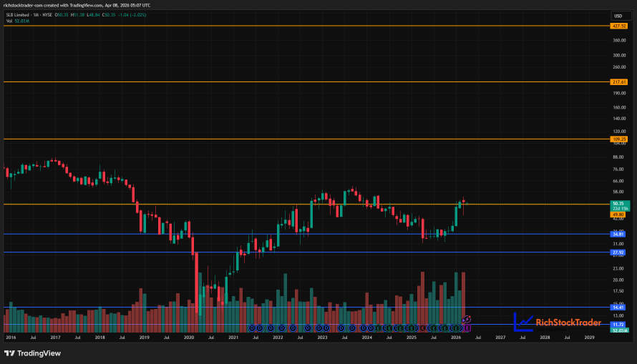Click the purple lightning bolt marker
This screenshot has width=637, height=364.
click(467, 320)
